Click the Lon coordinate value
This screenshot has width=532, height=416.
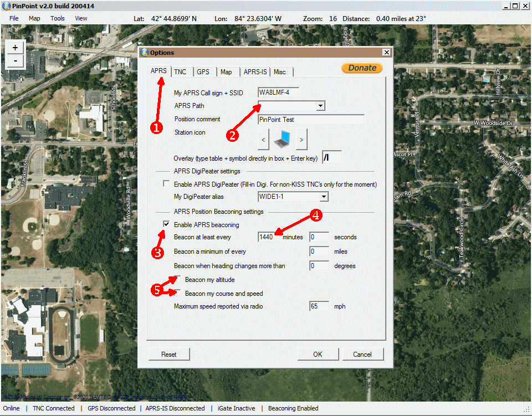(x=258, y=19)
